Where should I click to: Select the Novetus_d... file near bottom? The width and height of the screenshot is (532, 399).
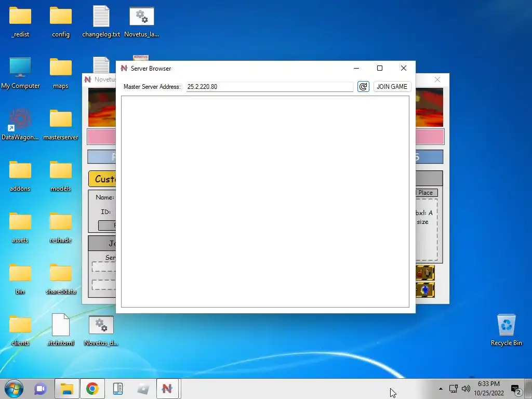point(101,330)
